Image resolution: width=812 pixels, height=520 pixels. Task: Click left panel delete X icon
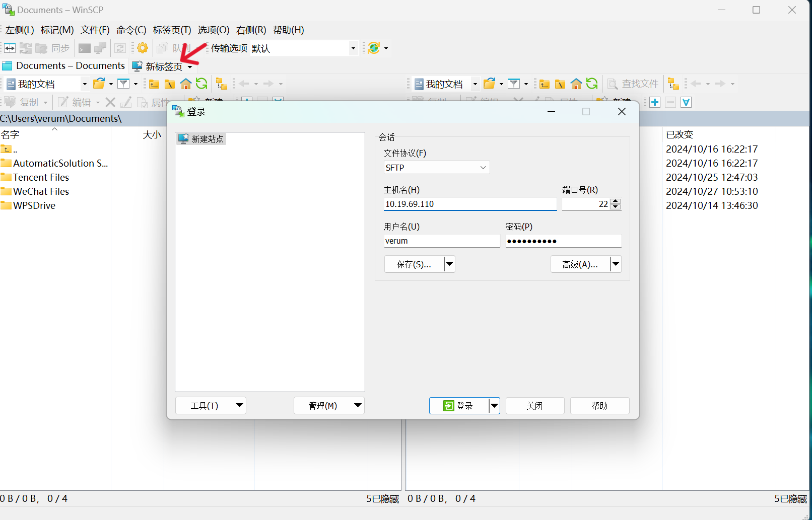click(110, 102)
